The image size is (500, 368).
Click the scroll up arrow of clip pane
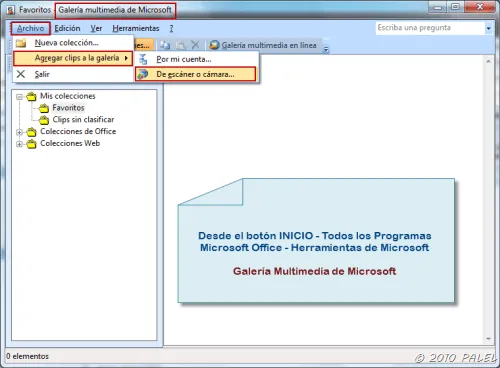point(488,61)
